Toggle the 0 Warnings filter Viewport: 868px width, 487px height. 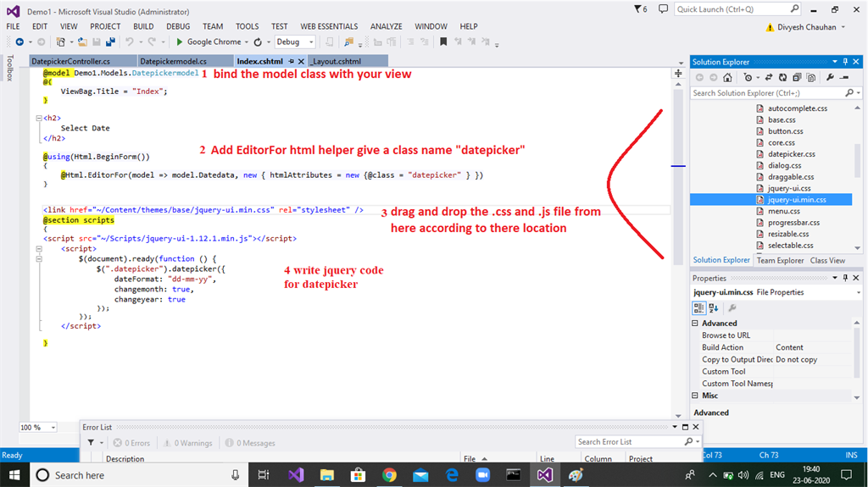coord(188,443)
